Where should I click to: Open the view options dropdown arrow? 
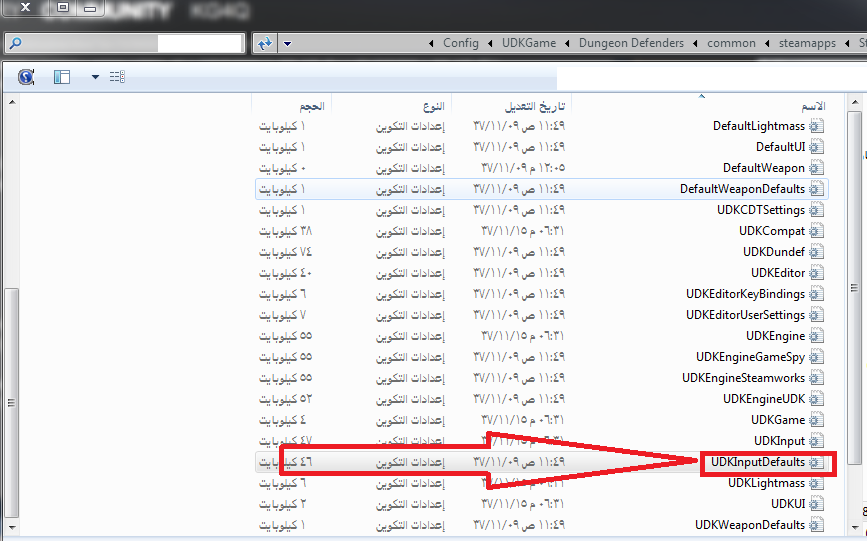click(x=95, y=77)
